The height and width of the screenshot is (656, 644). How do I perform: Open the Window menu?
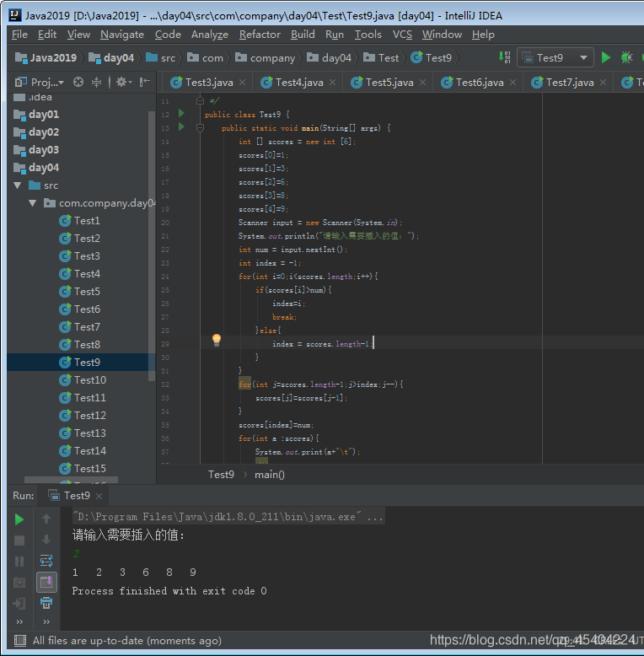(x=442, y=35)
